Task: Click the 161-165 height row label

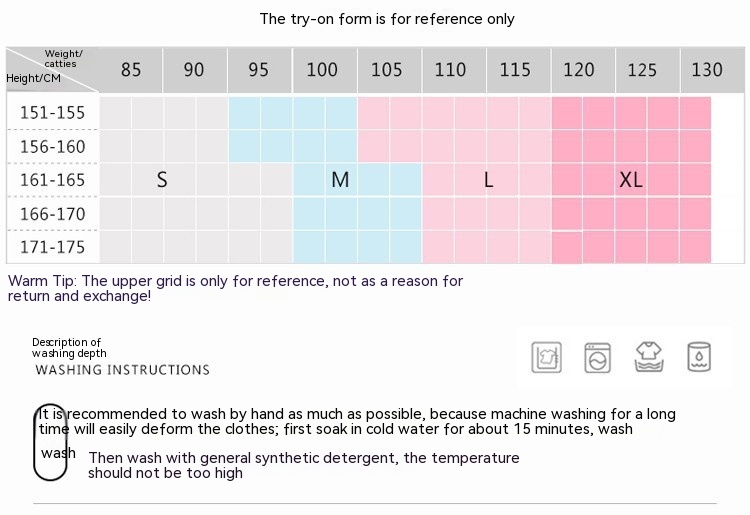Action: coord(53,180)
